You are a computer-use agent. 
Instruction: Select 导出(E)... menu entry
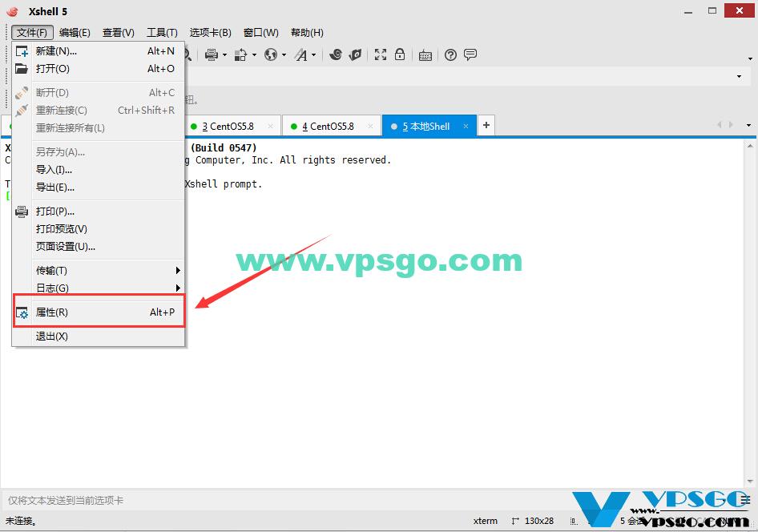[99, 187]
